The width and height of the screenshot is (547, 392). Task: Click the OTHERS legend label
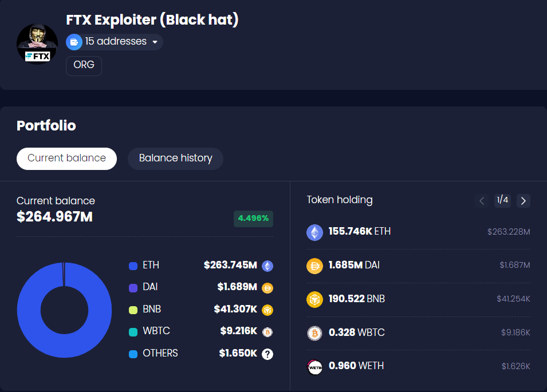[x=160, y=353]
